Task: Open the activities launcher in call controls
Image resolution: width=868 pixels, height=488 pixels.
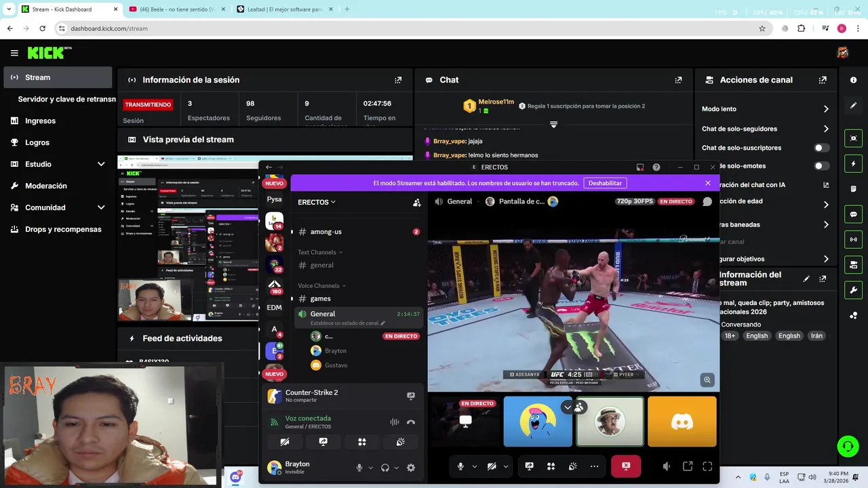Action: point(551,466)
